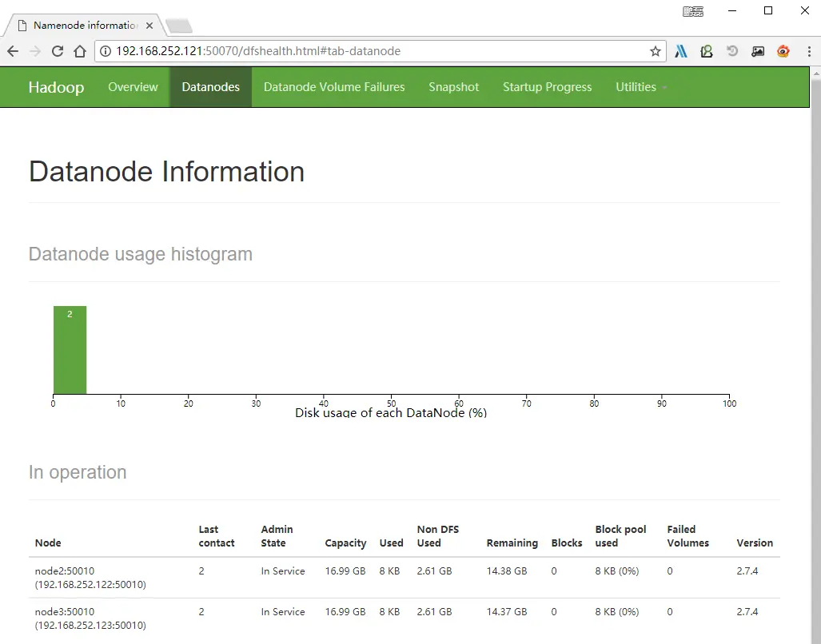Open the home page via house icon
The width and height of the screenshot is (821, 644).
(80, 51)
